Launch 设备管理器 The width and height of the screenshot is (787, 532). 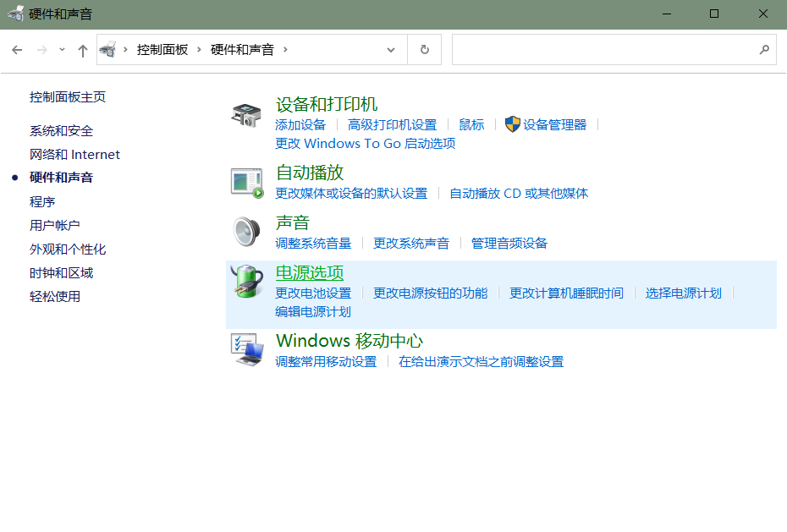tap(554, 124)
